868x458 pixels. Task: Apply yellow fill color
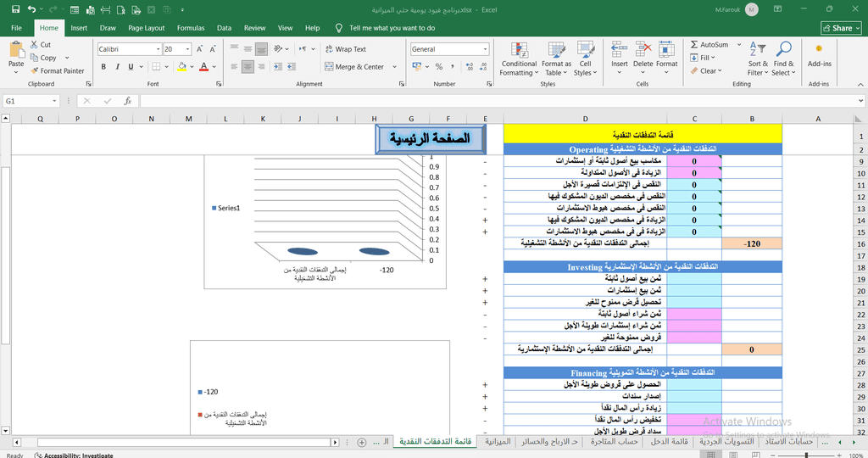(182, 66)
